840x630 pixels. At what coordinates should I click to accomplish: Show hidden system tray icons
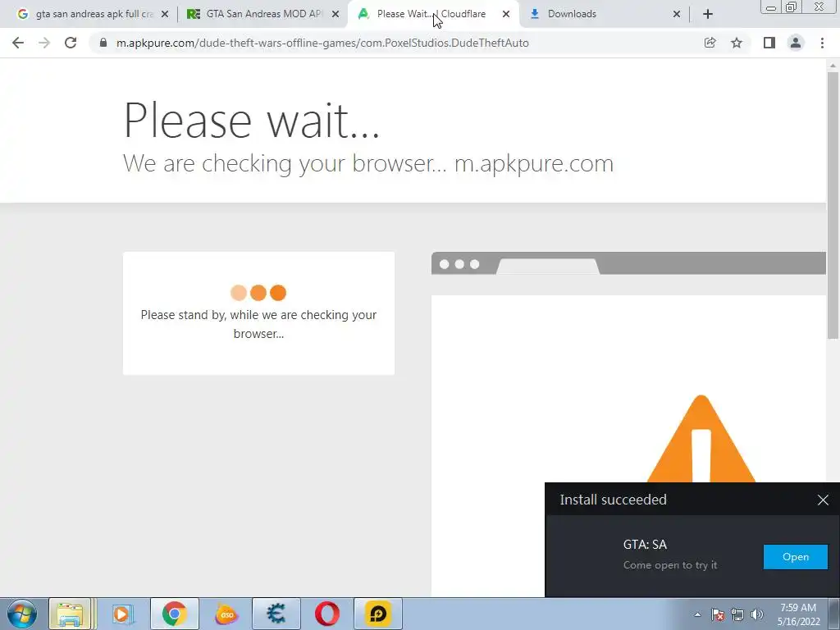pos(697,614)
